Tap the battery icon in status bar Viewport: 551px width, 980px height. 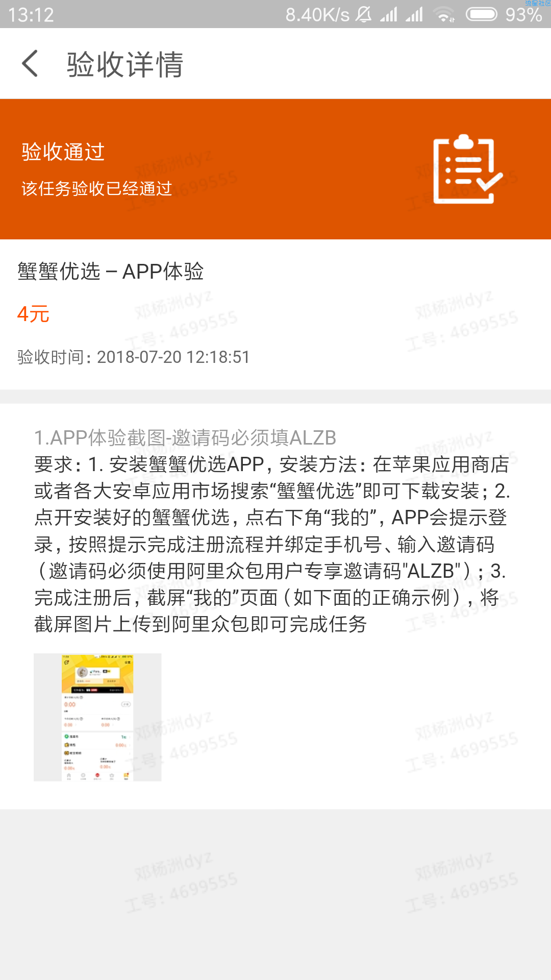coord(482,14)
